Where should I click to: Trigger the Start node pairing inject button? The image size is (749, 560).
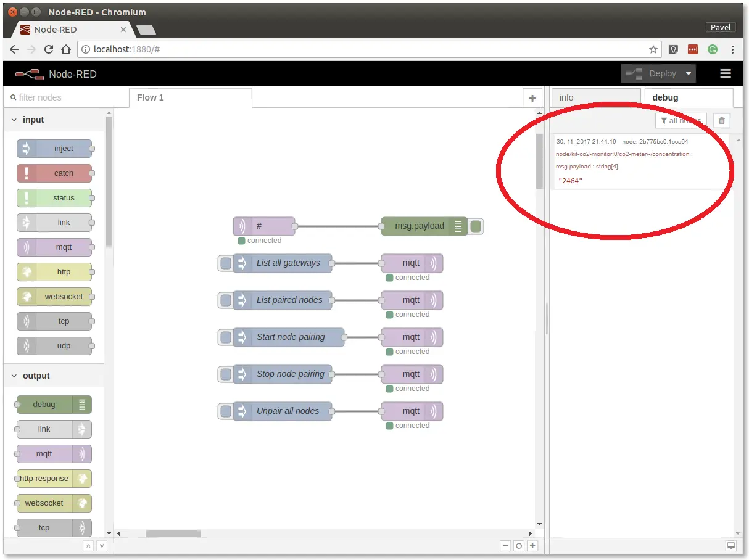(x=226, y=337)
